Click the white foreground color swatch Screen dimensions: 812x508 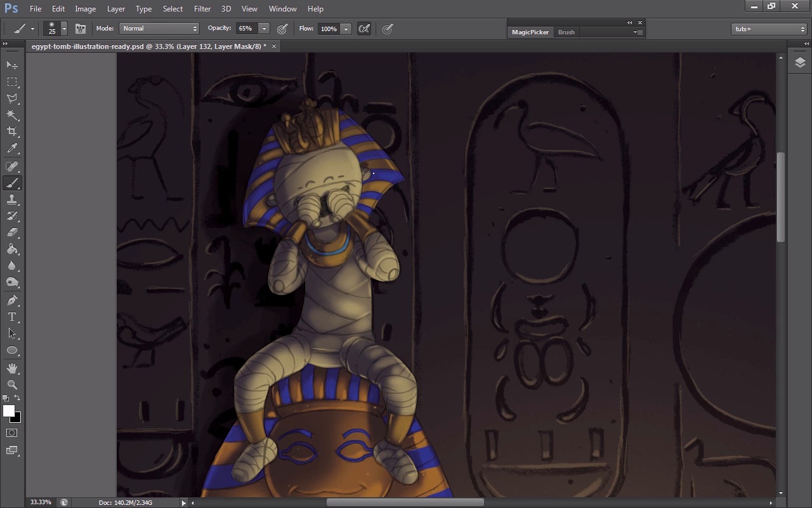[x=8, y=411]
